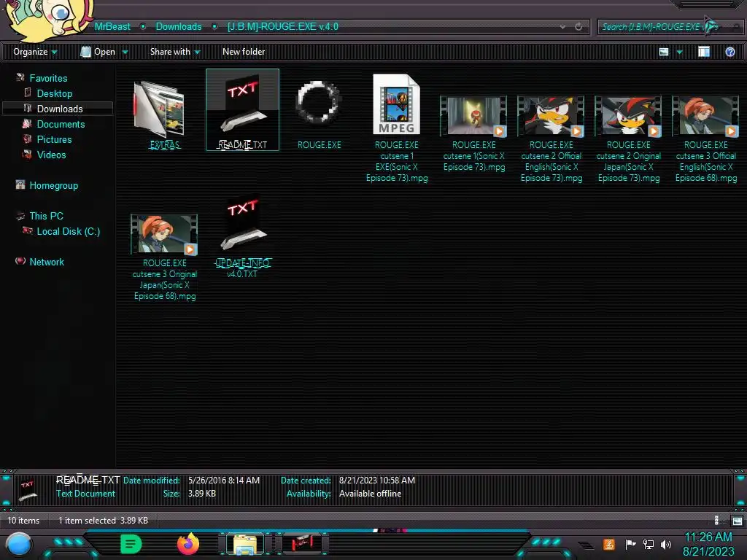This screenshot has width=747, height=560.
Task: Expand the view options dropdown arrow
Action: pyautogui.click(x=679, y=52)
